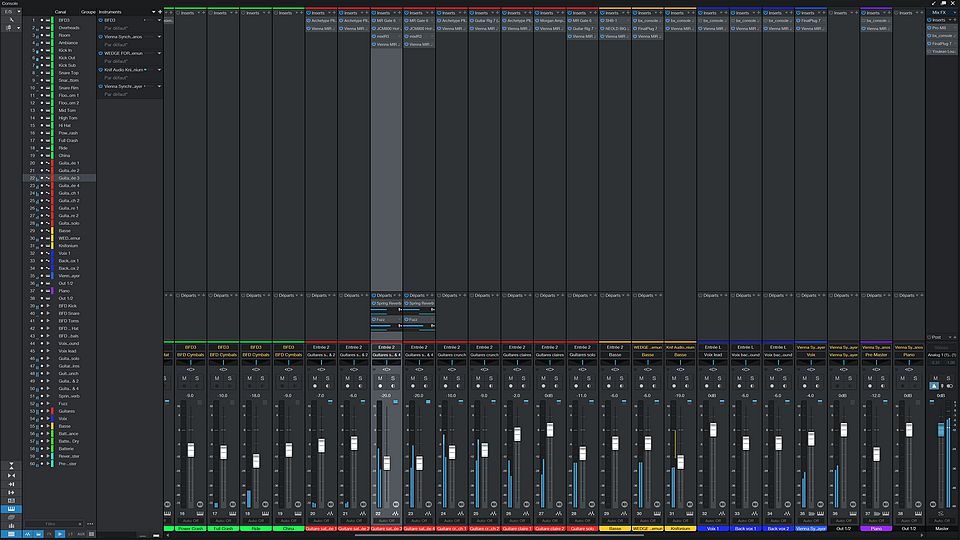Switch to the Groupe tab
Viewport: 960px width, 540px height.
(88, 12)
